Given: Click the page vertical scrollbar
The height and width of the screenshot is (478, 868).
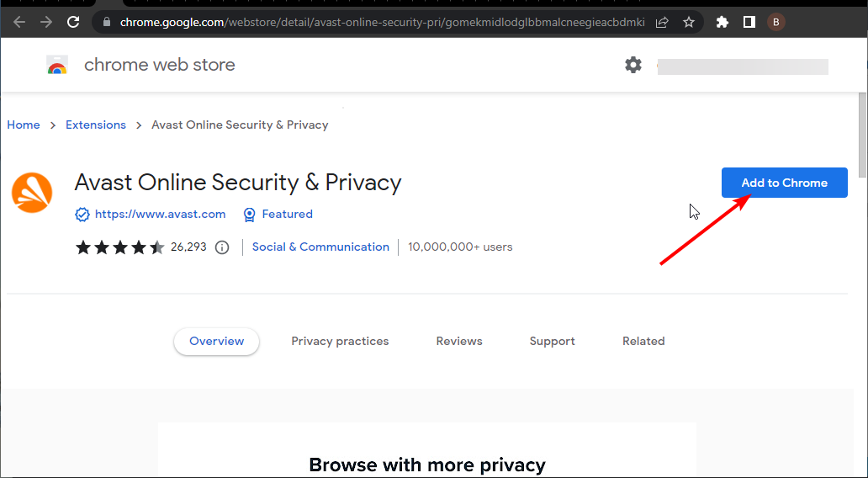Looking at the screenshot, I should 862,135.
